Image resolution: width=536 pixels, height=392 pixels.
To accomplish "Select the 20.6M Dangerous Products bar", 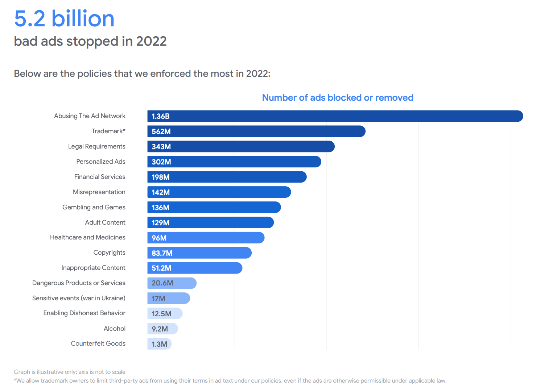I will 172,283.
